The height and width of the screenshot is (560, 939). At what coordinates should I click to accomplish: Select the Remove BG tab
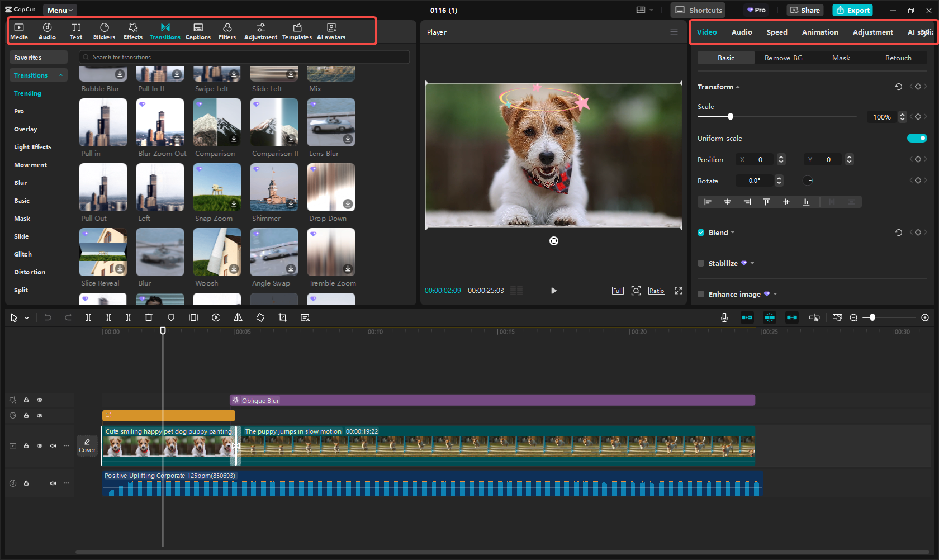pos(783,58)
